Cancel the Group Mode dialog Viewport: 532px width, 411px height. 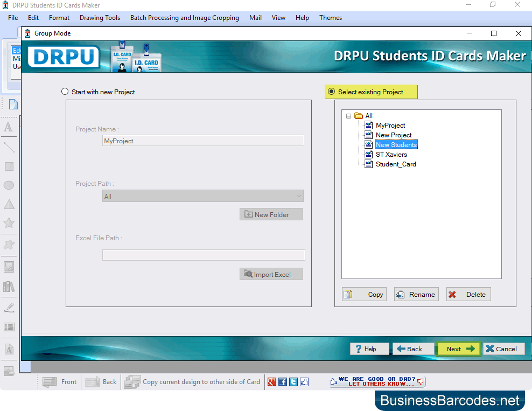[x=504, y=349]
